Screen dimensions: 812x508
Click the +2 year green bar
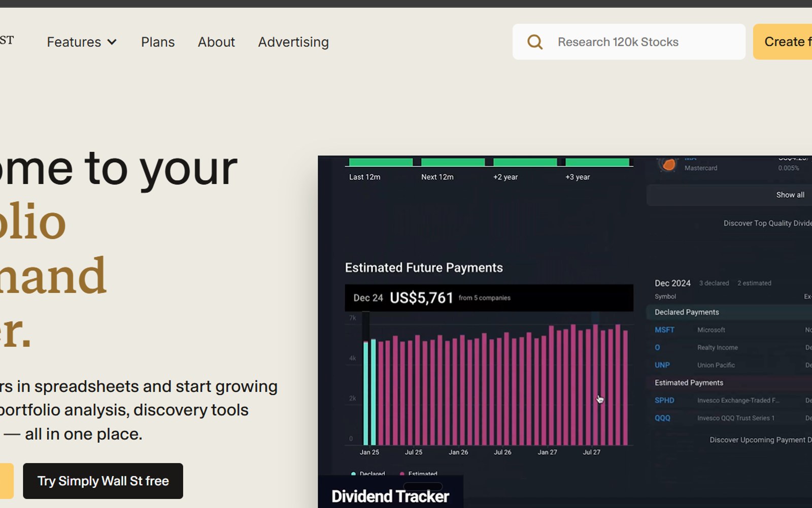(525, 162)
